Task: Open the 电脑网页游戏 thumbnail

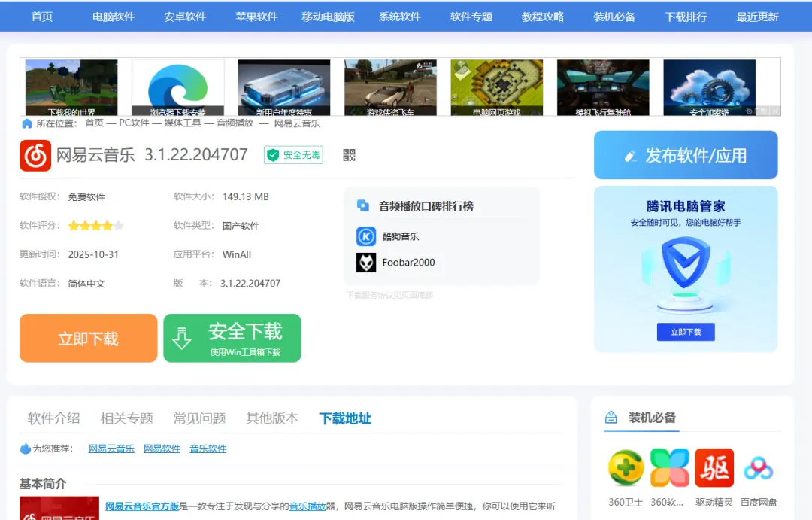Action: point(497,87)
